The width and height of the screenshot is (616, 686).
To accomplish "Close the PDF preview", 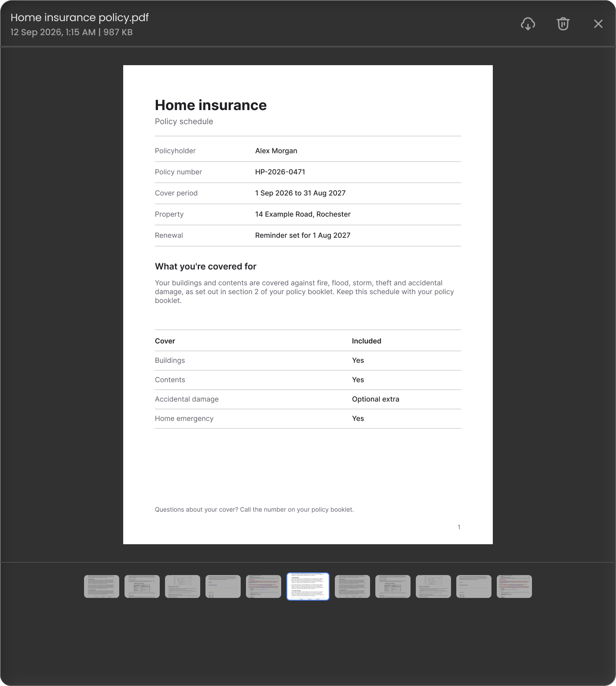I will point(598,24).
